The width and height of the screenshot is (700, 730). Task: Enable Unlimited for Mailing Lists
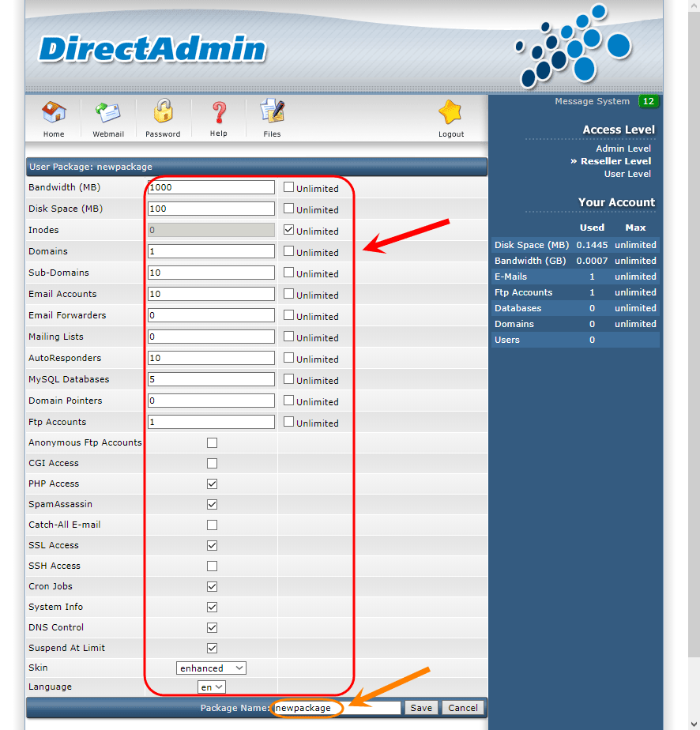point(288,336)
